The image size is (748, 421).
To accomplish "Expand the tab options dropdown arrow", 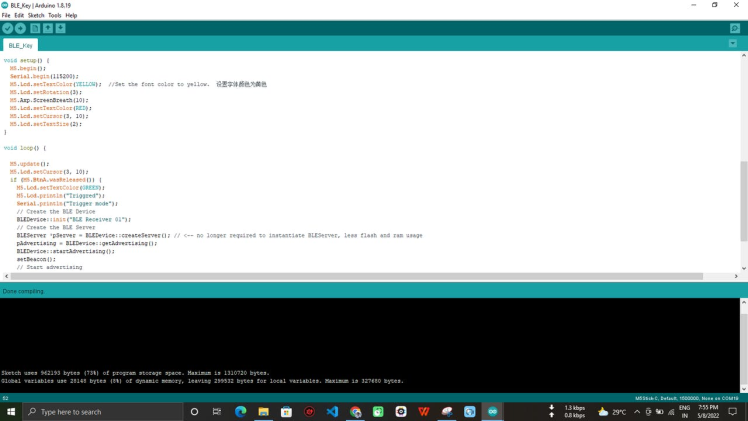I will pyautogui.click(x=733, y=43).
